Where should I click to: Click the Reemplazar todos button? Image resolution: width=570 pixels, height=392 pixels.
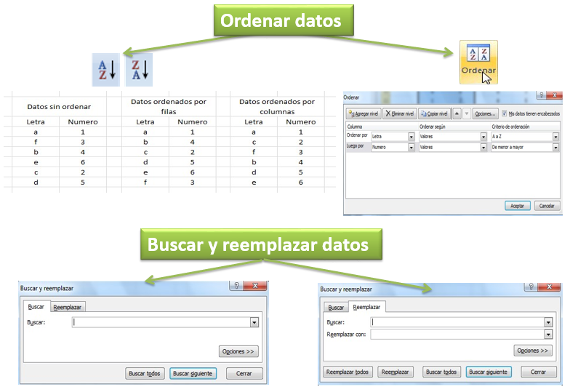(x=348, y=372)
